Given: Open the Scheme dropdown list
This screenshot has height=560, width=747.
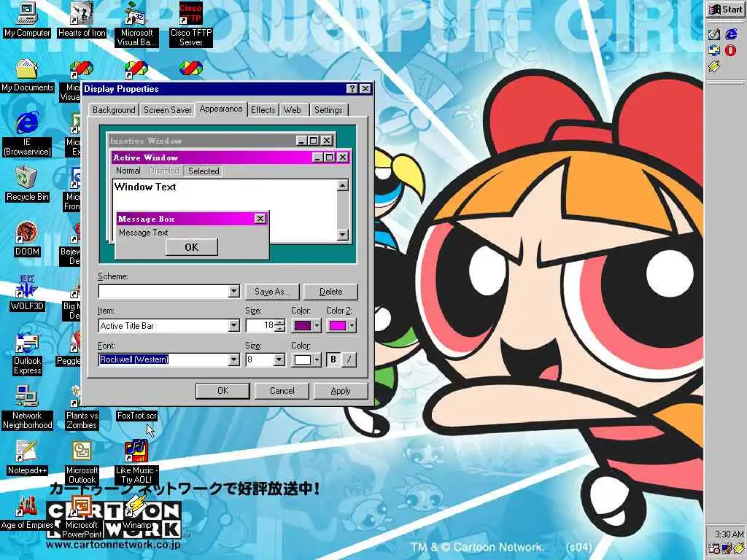Looking at the screenshot, I should (x=233, y=291).
